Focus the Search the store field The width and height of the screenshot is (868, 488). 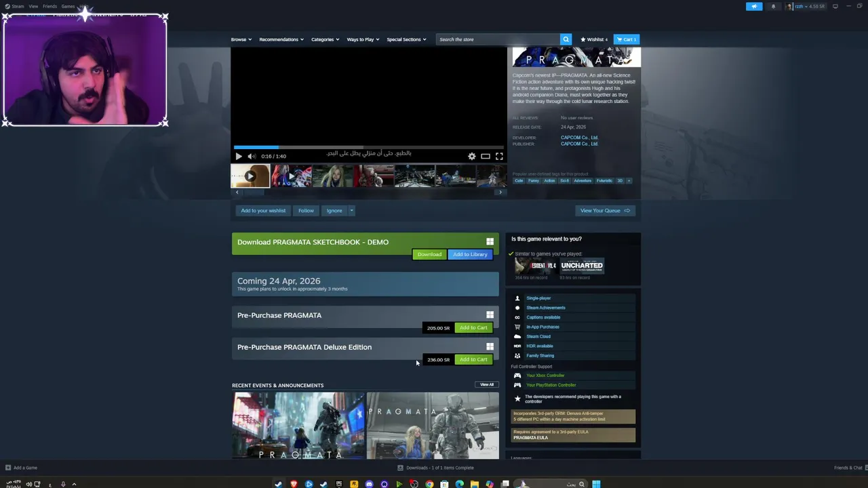[498, 39]
